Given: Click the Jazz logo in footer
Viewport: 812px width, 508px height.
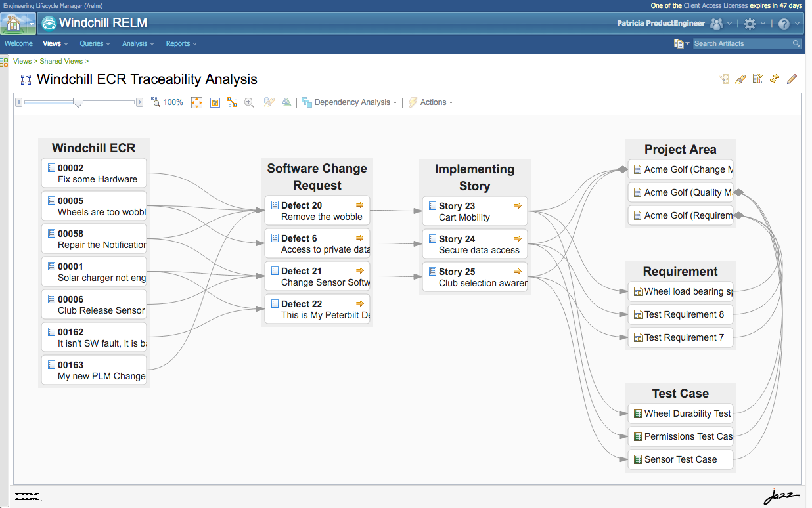Looking at the screenshot, I should (x=782, y=497).
